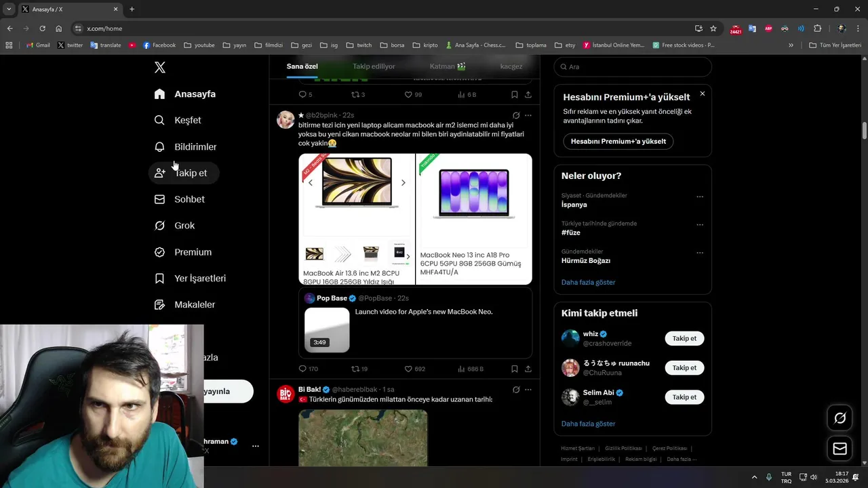Click Daha fazla göster under who to follow

(x=588, y=424)
